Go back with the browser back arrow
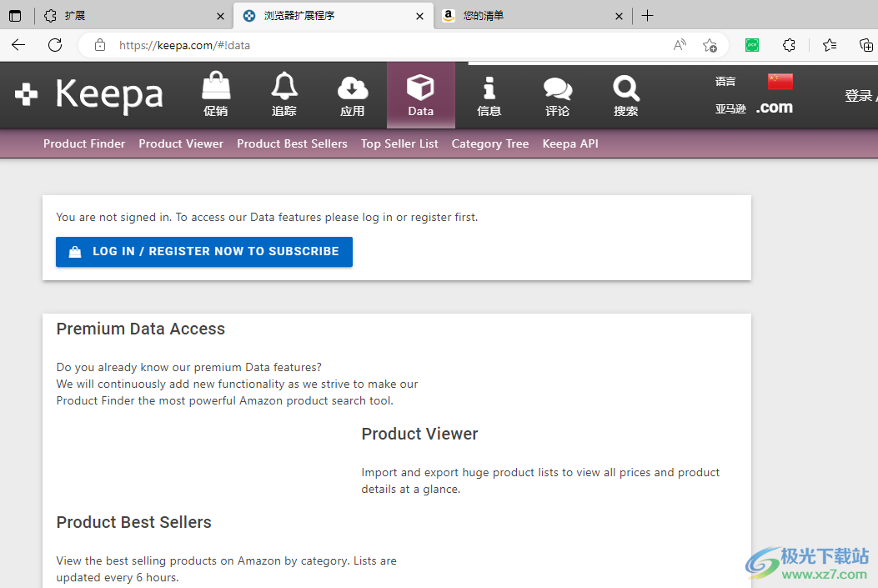 (18, 45)
